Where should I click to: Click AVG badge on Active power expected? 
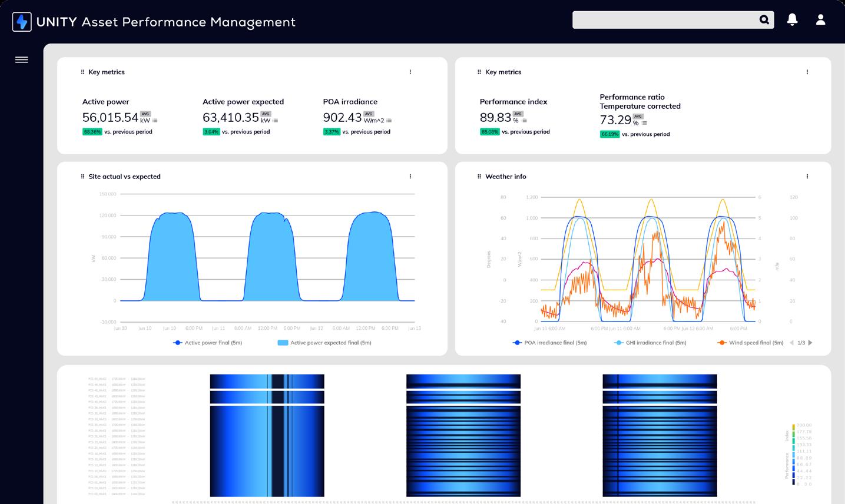(x=266, y=114)
